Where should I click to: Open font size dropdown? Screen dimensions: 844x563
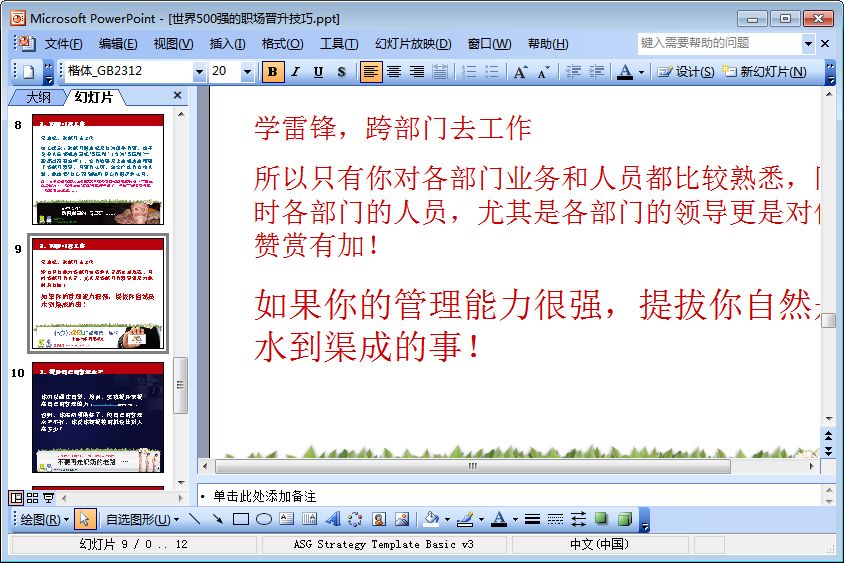[247, 72]
